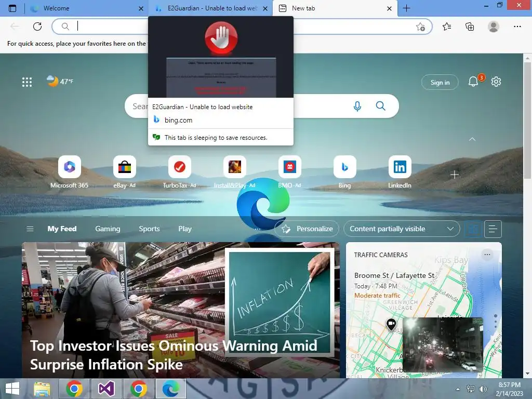Open the weather widget showing 47°F
Image resolution: width=532 pixels, height=399 pixels.
[60, 81]
